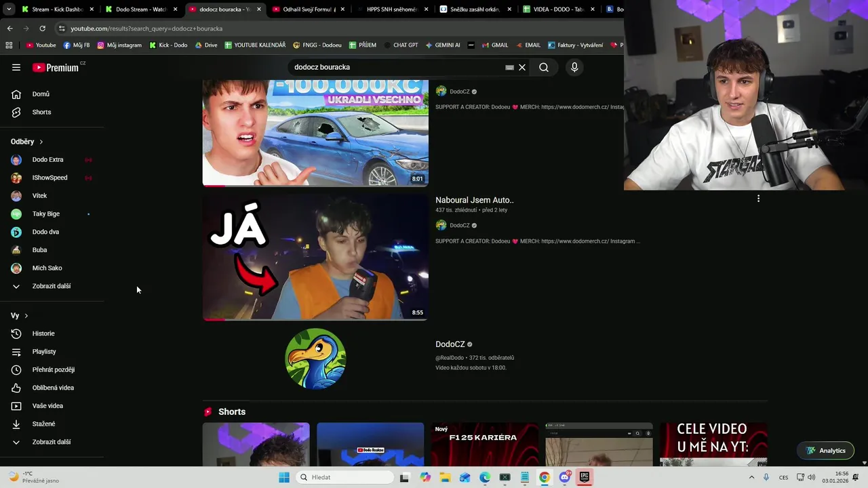Open the on-screen keyboard icon in search box
The image size is (868, 488).
tap(510, 67)
